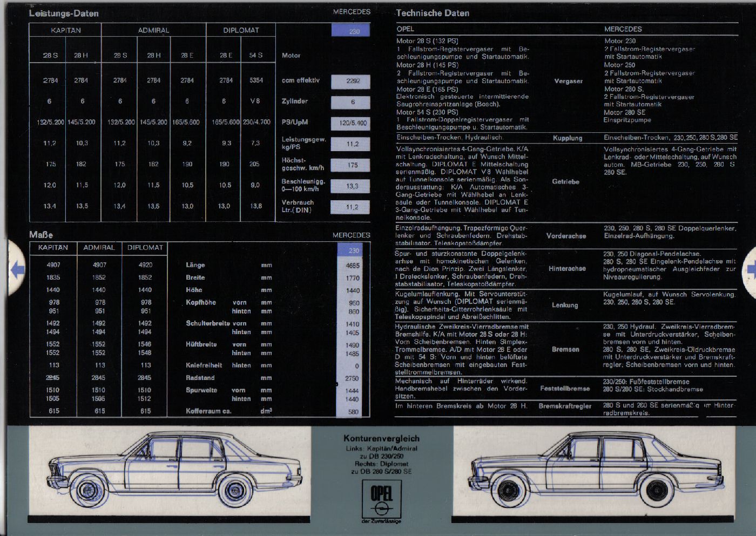This screenshot has height=536, width=756.
Task: Click the 'Technische Daten' heading
Action: pyautogui.click(x=433, y=13)
